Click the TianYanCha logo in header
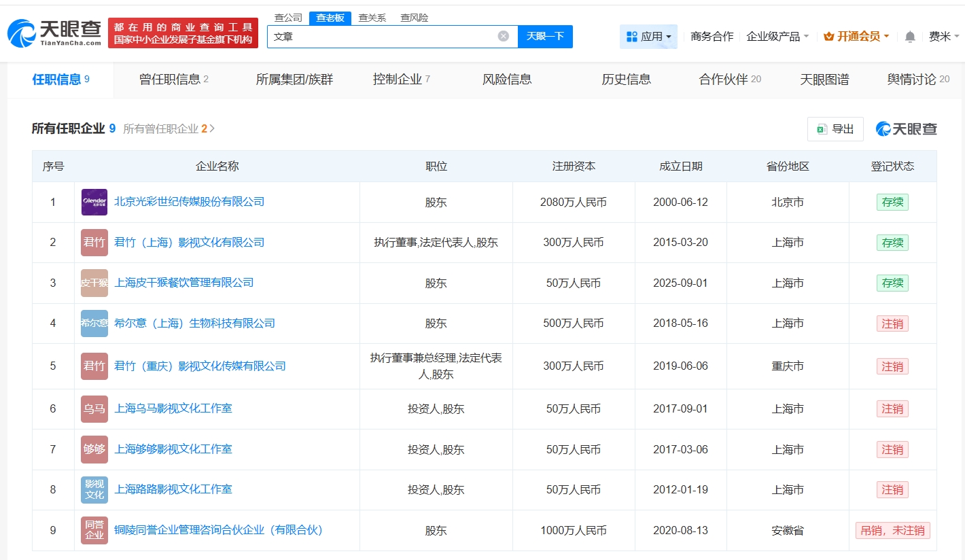 point(54,33)
